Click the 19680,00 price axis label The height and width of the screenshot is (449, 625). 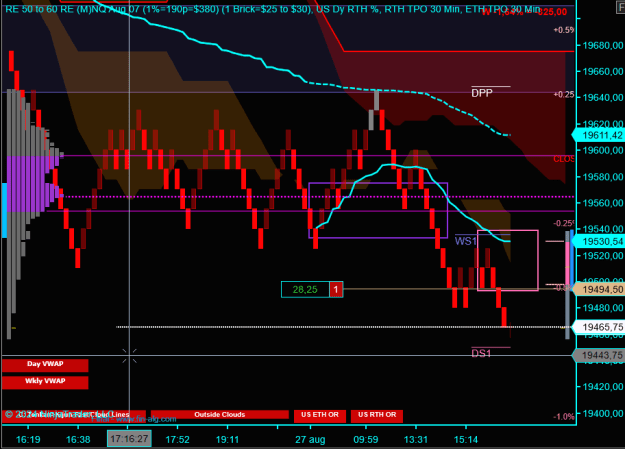tap(603, 45)
